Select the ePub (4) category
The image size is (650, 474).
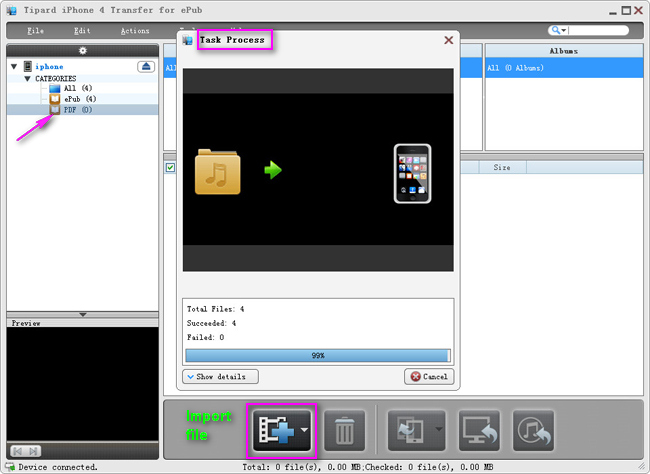[x=79, y=99]
